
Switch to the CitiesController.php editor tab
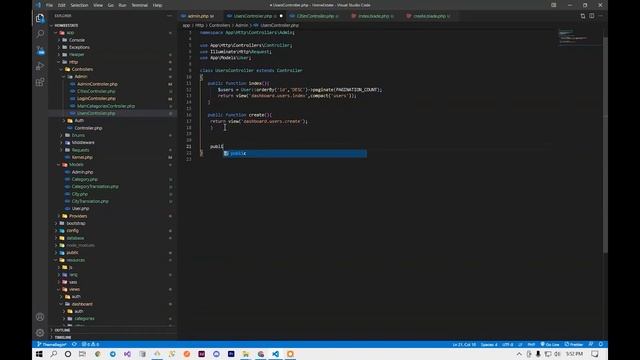click(x=316, y=16)
